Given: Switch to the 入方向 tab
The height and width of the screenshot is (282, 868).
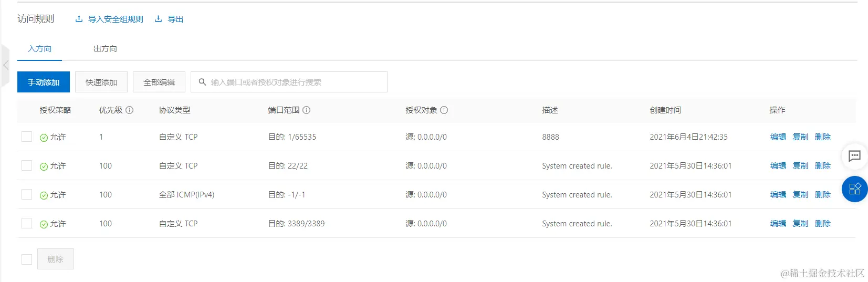Looking at the screenshot, I should (x=40, y=49).
